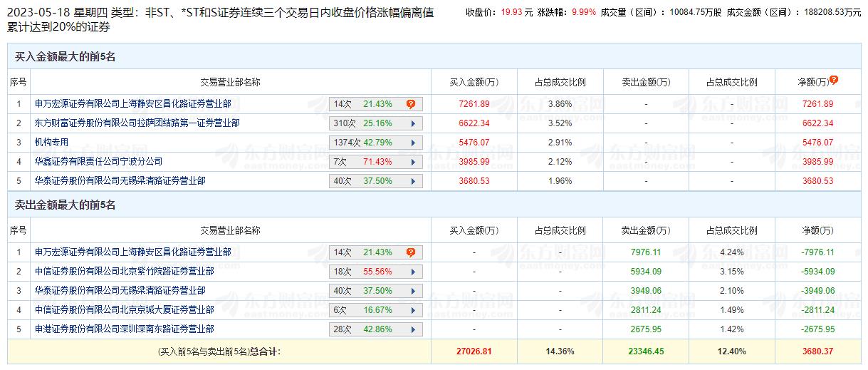Expand sell-table 40次 37.50% stats box
Viewport: 868px width, 370px height.
375,291
